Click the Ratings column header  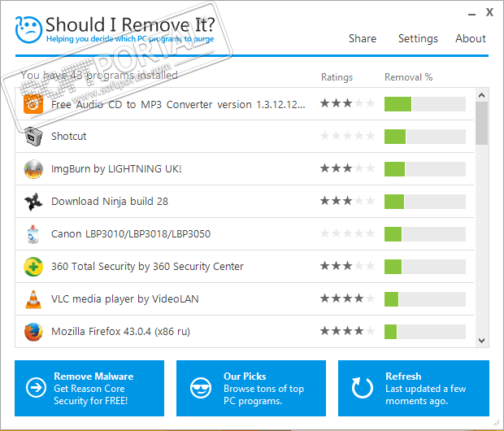[337, 77]
